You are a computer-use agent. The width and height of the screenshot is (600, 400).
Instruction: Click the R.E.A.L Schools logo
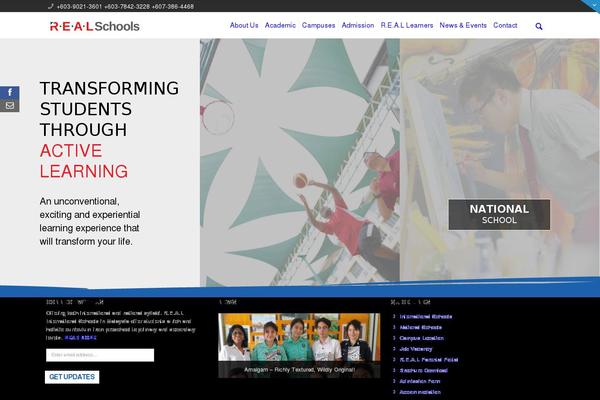click(x=95, y=26)
